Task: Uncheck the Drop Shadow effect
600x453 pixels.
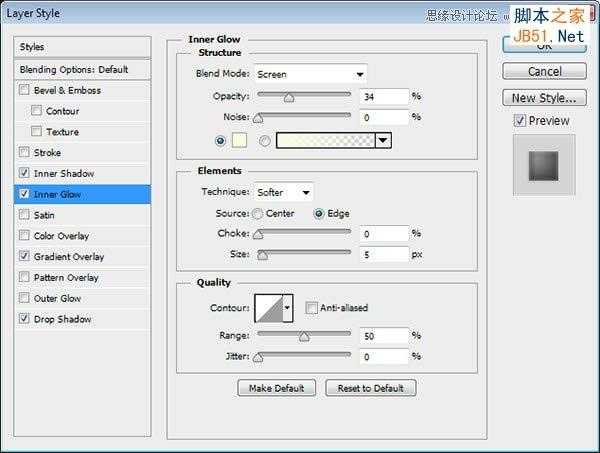Action: coord(24,319)
